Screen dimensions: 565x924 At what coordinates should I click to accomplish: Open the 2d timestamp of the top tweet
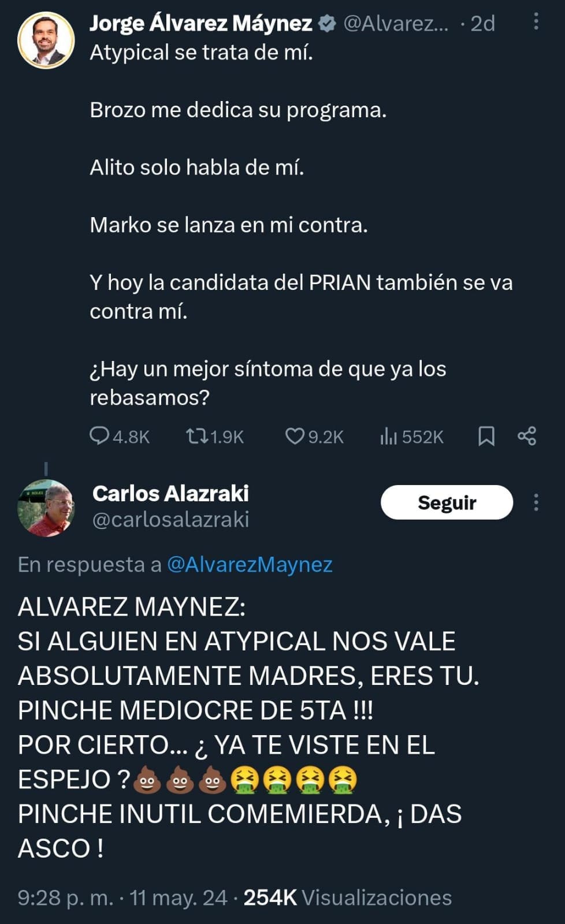[482, 24]
